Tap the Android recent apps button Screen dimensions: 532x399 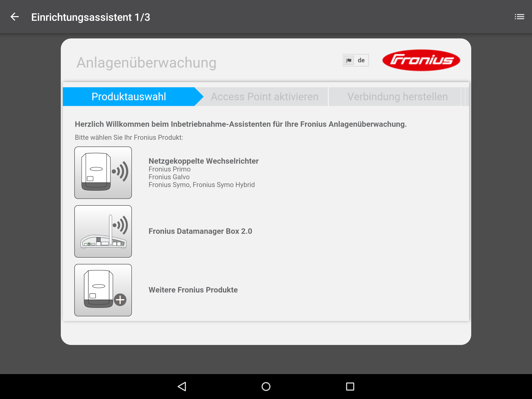350,387
